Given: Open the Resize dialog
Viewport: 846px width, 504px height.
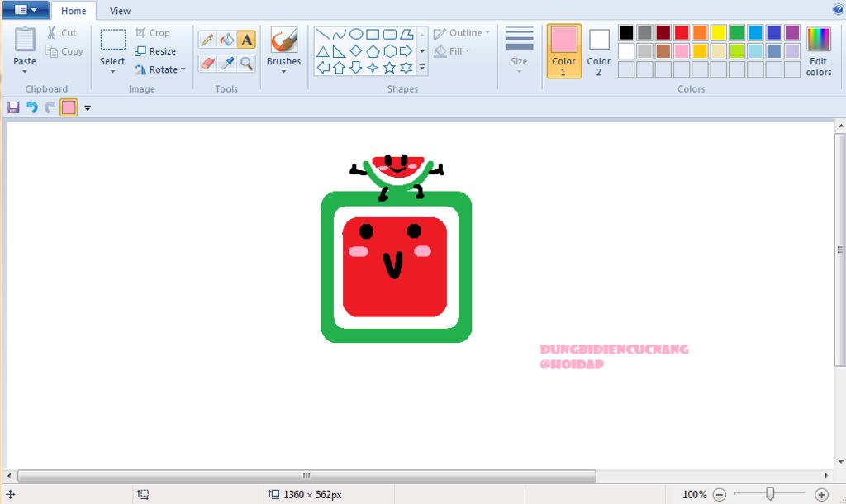Looking at the screenshot, I should (x=155, y=51).
